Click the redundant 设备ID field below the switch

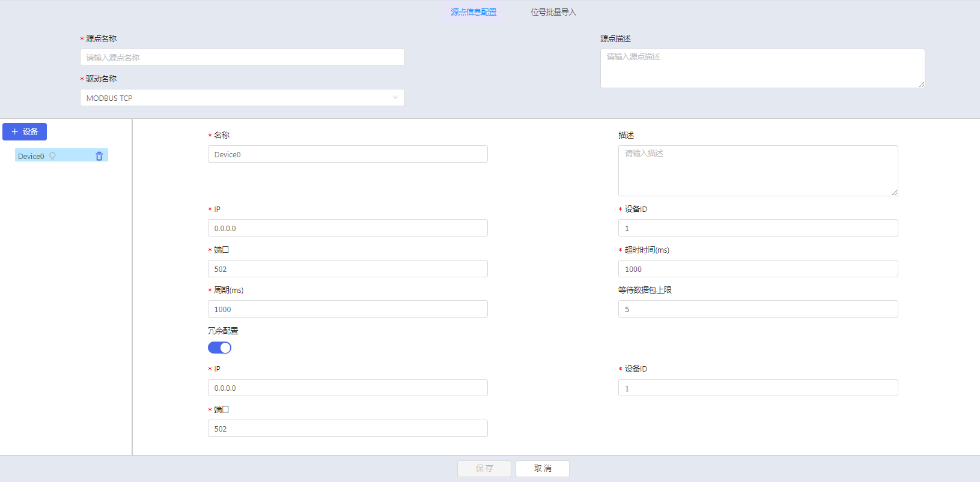tap(758, 388)
